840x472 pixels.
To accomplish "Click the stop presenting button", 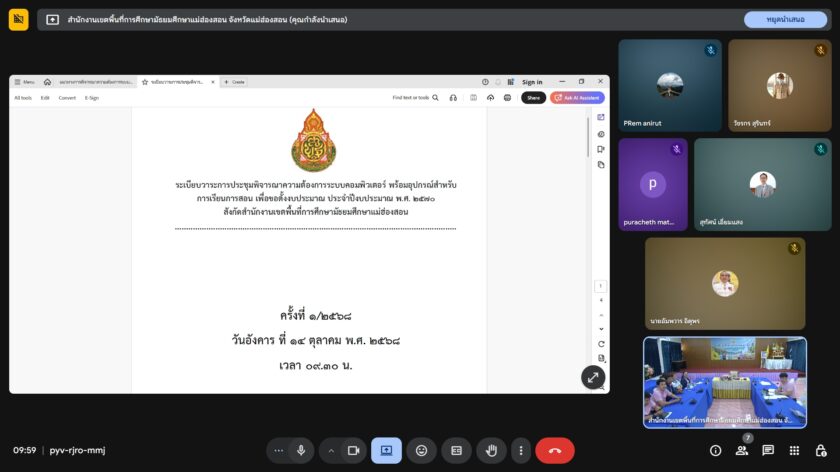I will 785,19.
